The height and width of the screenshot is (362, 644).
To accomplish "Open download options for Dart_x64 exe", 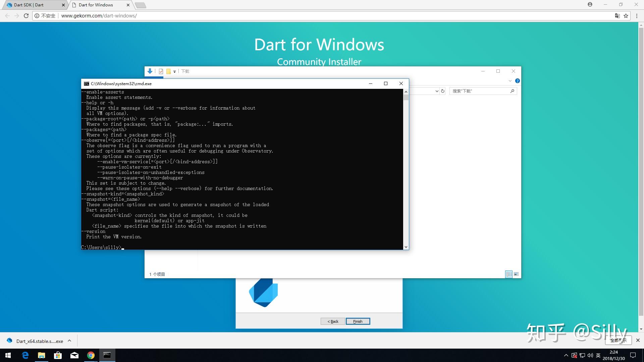I will coord(69,341).
